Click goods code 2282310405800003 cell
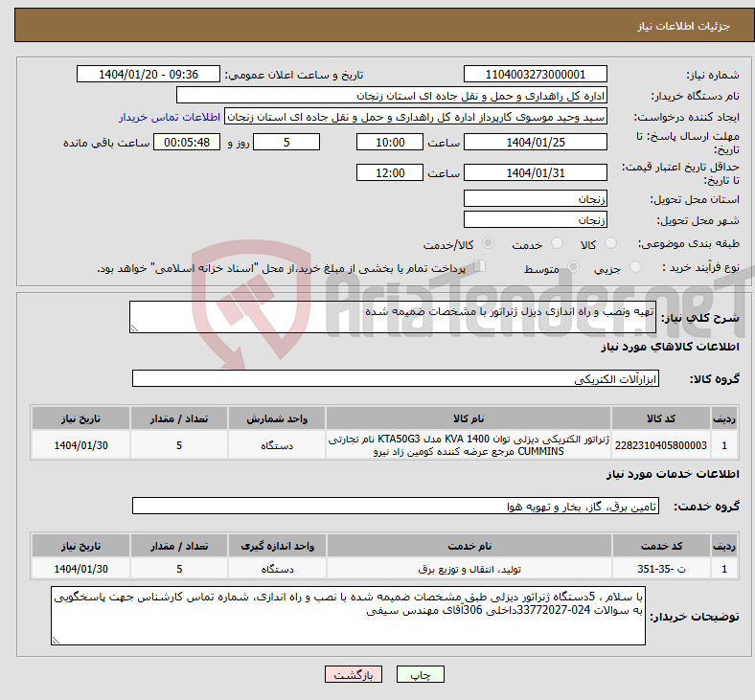This screenshot has width=755, height=700. (x=661, y=445)
